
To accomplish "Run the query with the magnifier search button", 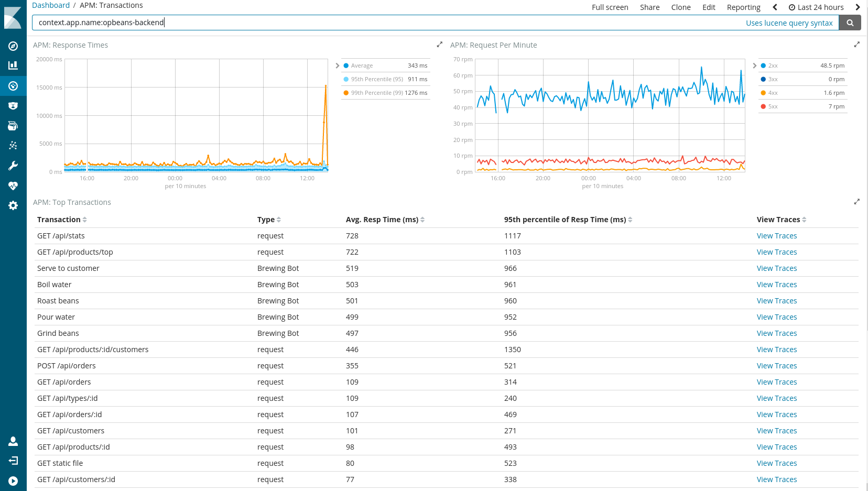I will click(850, 23).
